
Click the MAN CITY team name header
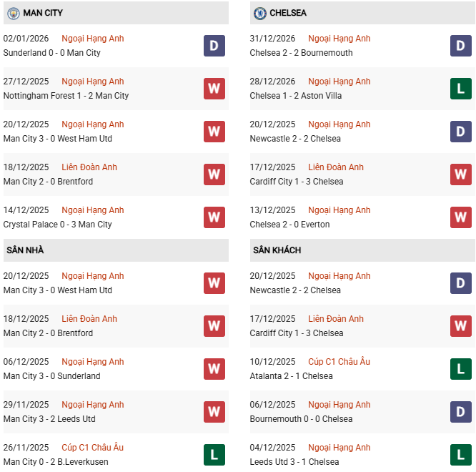point(43,13)
